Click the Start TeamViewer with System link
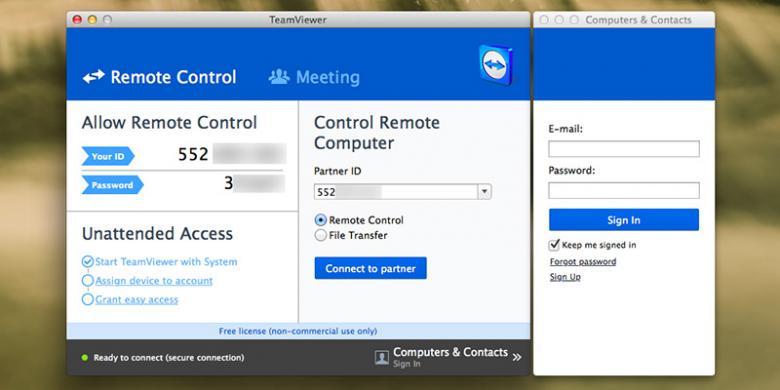 click(166, 262)
